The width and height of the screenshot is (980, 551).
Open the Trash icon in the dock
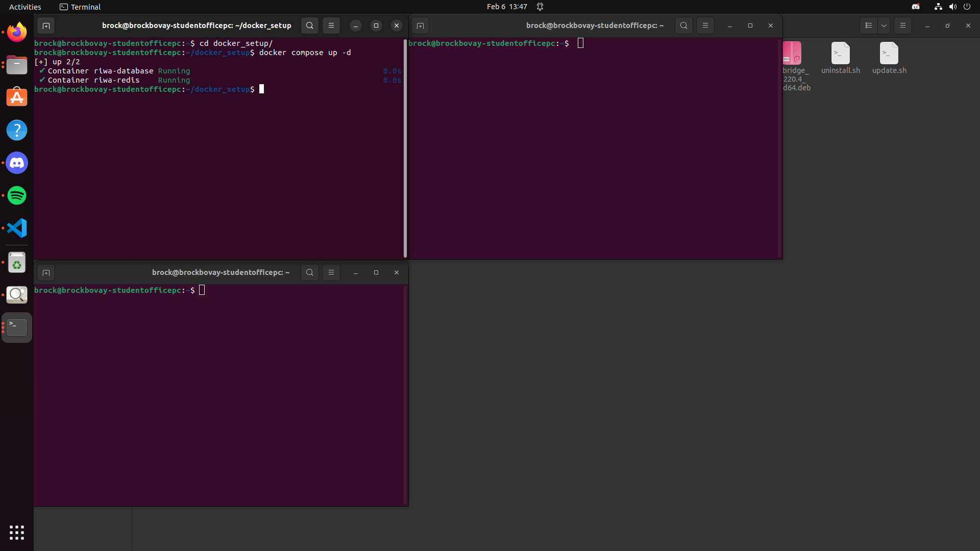(17, 263)
